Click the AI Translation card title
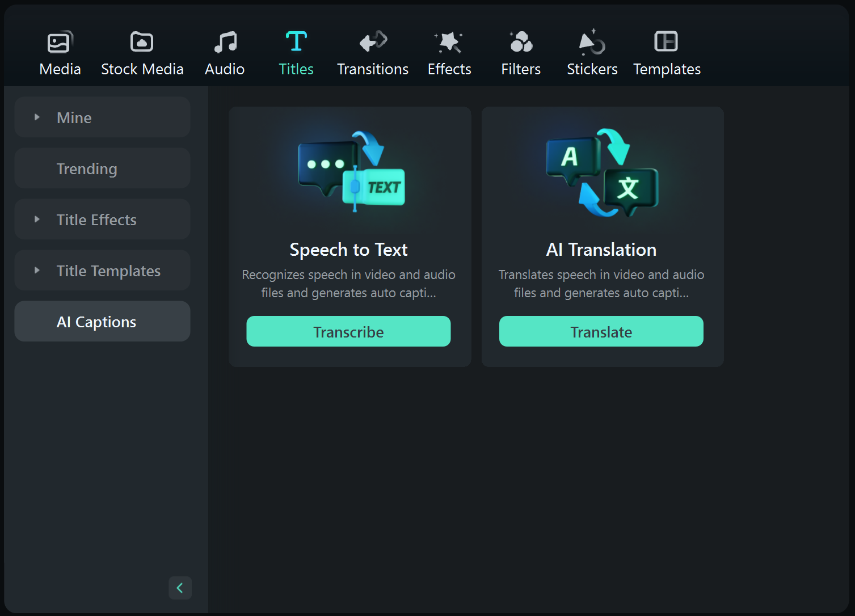The width and height of the screenshot is (855, 616). click(601, 250)
